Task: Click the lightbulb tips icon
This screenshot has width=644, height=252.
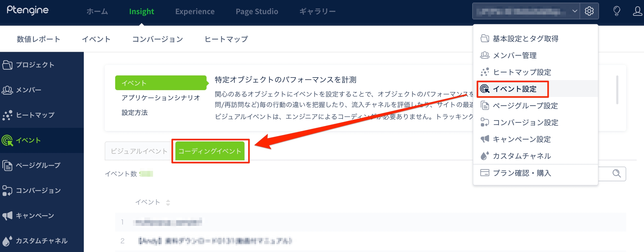Action: 617,11
